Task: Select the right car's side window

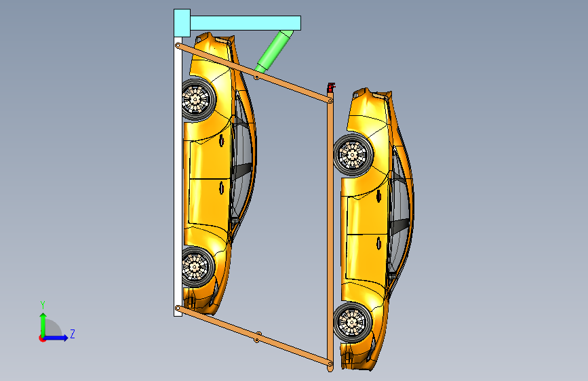Action: [x=399, y=210]
